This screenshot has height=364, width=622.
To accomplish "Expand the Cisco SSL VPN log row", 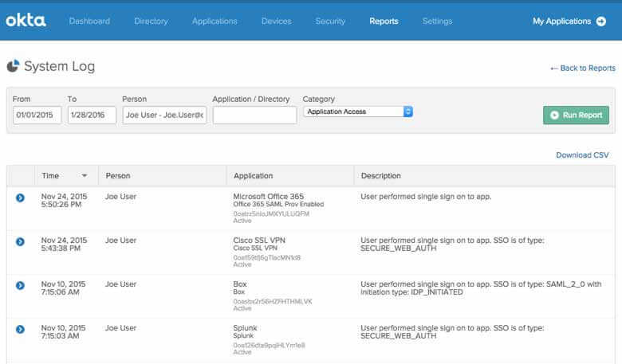I will [20, 241].
